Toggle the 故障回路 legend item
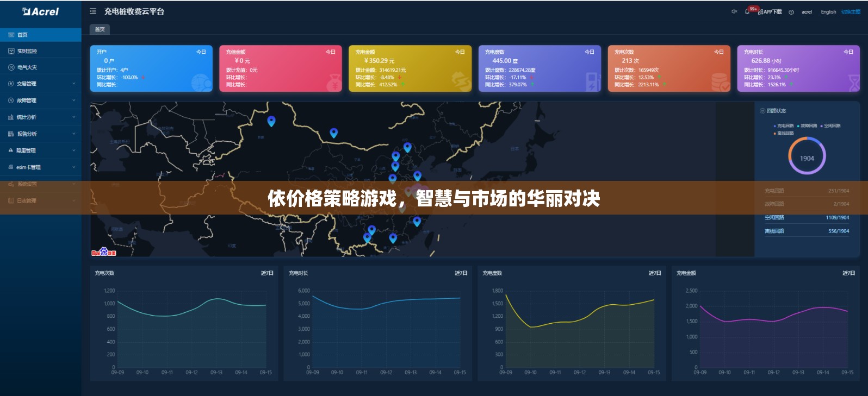868x396 pixels. coord(807,126)
